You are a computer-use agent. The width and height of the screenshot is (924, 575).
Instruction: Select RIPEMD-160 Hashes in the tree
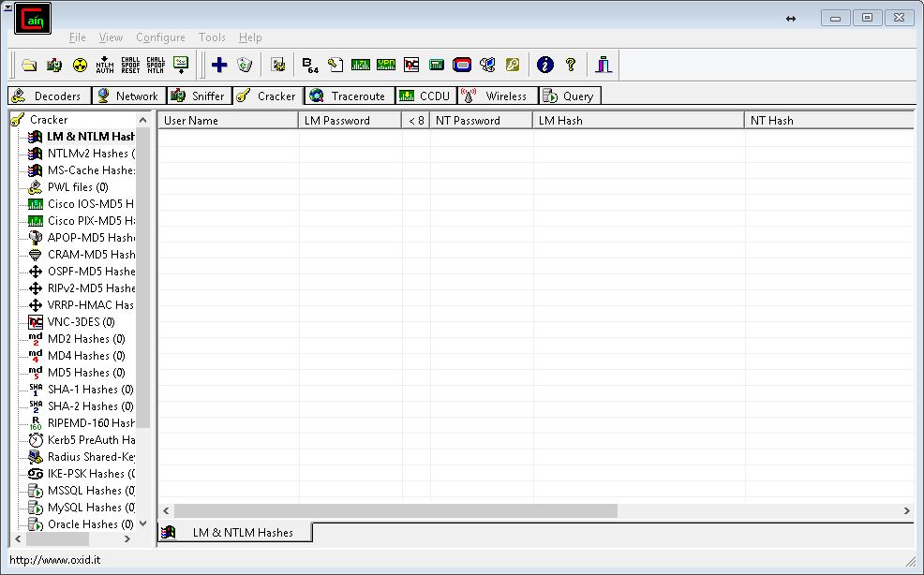pyautogui.click(x=91, y=423)
